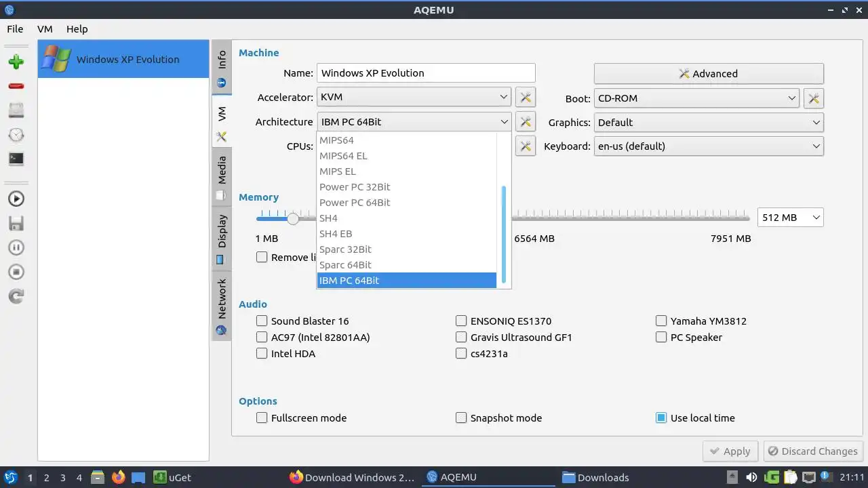Screen dimensions: 868x488
Task: Enable cs4231a audio card
Action: 461,353
